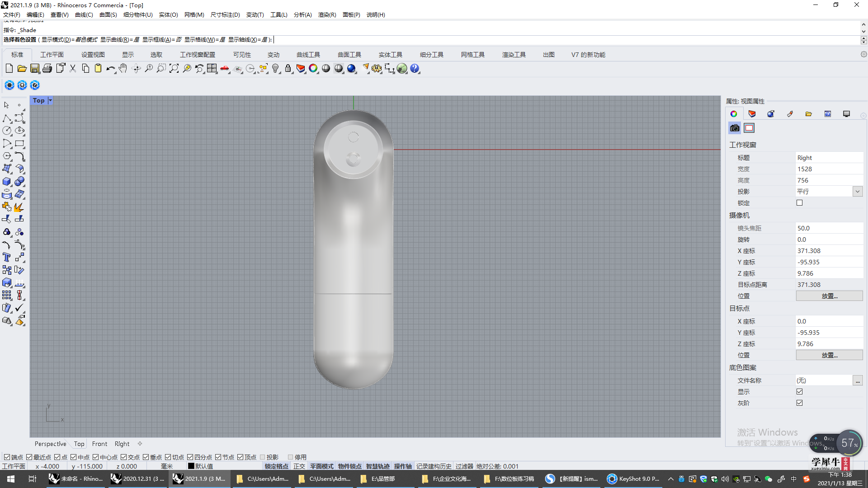
Task: Open the 投影 projection dropdown
Action: (858, 192)
